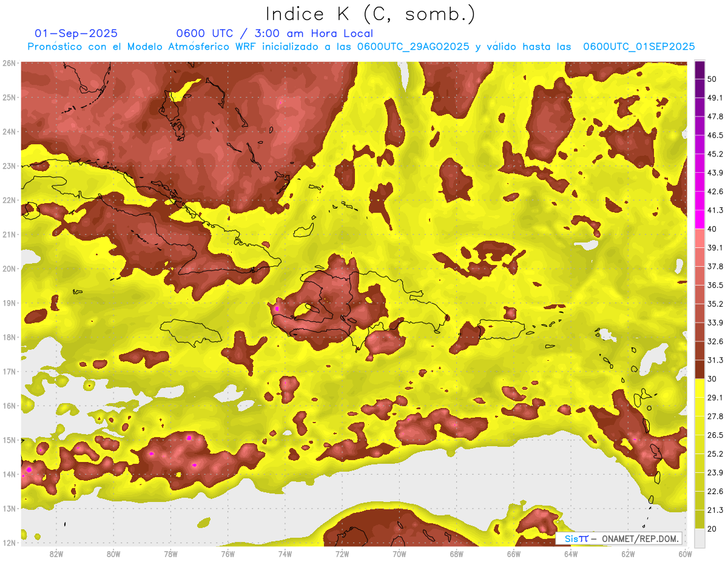Select the colorbar value '43.9'
This screenshot has width=728, height=562.
coord(715,173)
